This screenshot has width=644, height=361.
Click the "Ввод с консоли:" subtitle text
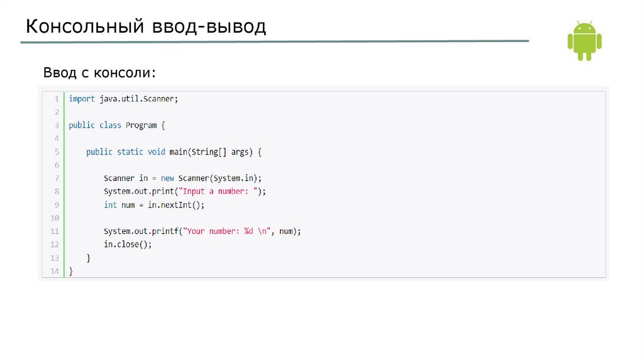(x=99, y=73)
